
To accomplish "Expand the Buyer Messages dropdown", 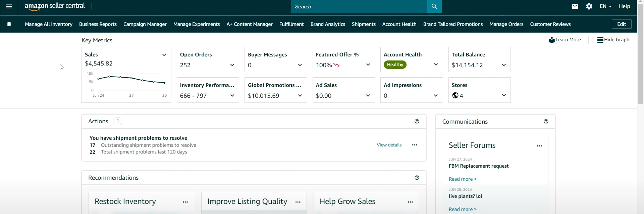I will (x=300, y=65).
